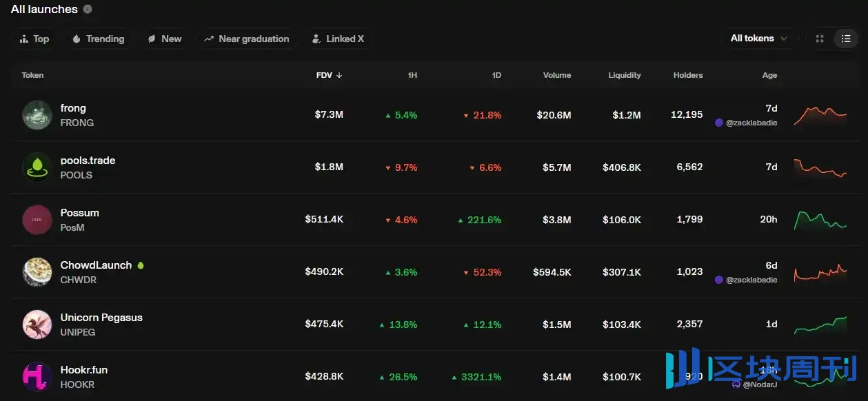
Task: Click the info icon beside All launches
Action: click(x=87, y=9)
